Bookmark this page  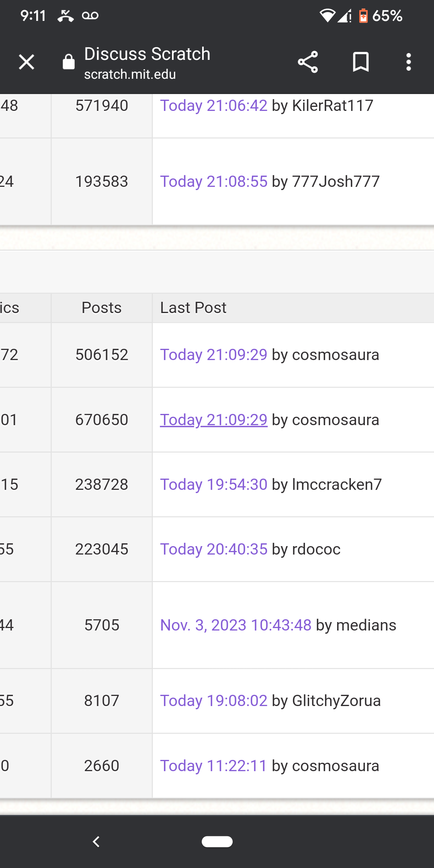[x=360, y=62]
